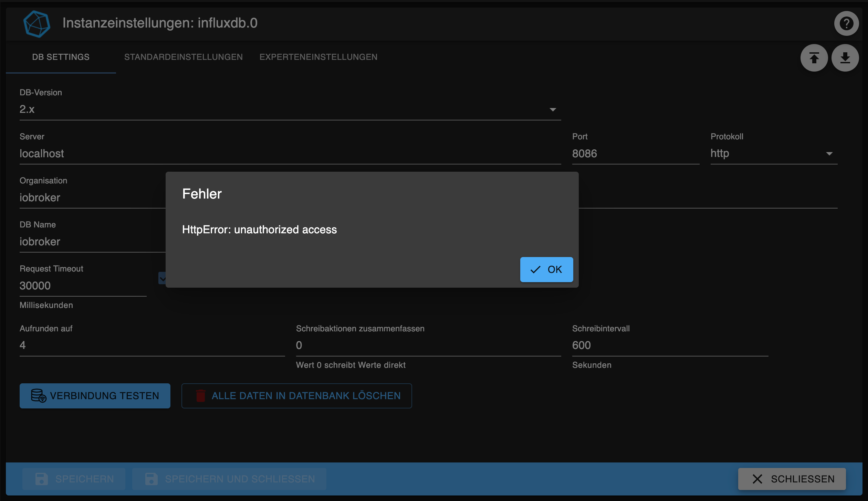
Task: Click the Millisekunden helper text
Action: click(46, 305)
